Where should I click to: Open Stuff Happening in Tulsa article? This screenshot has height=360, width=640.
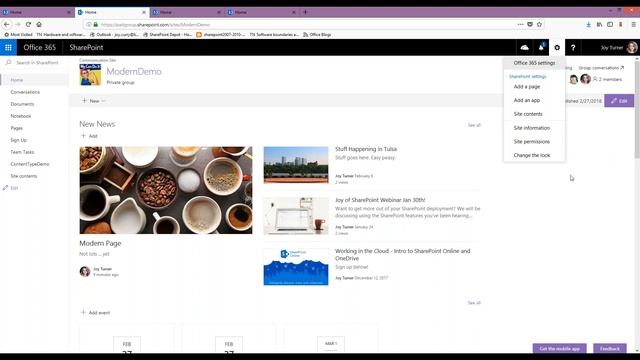tap(366, 149)
